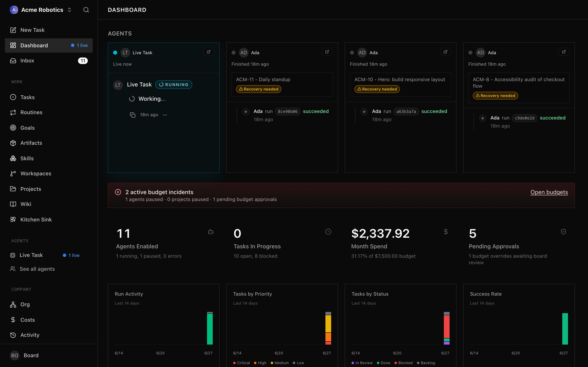Click the Month Spend dollar icon

click(x=446, y=232)
